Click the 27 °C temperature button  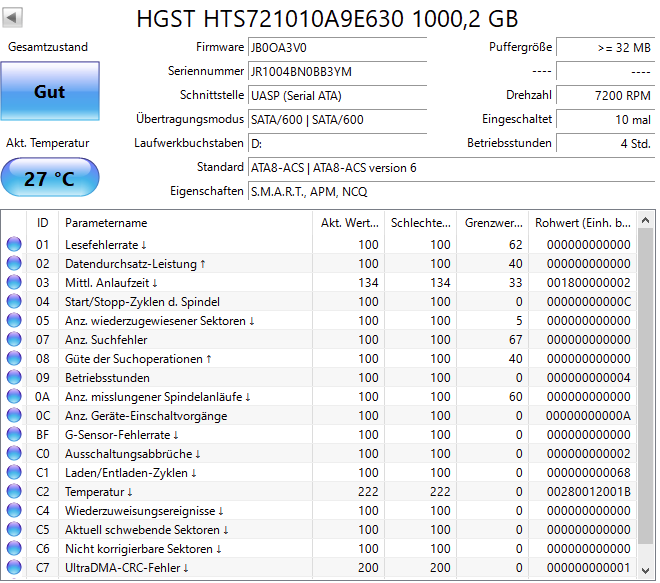(50, 178)
